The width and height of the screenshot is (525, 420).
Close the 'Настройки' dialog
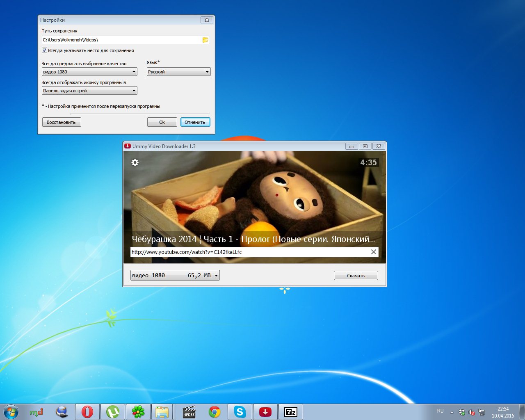point(207,20)
